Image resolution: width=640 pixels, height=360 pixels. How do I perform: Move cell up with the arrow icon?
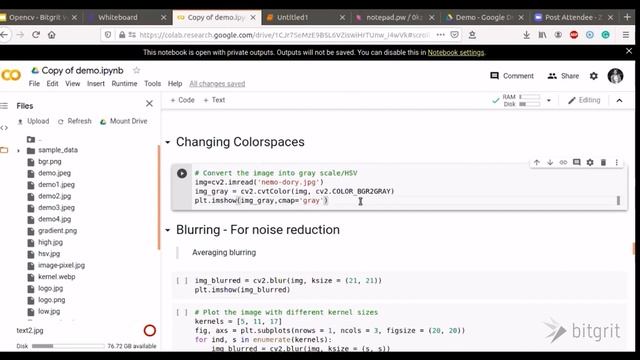[537, 162]
